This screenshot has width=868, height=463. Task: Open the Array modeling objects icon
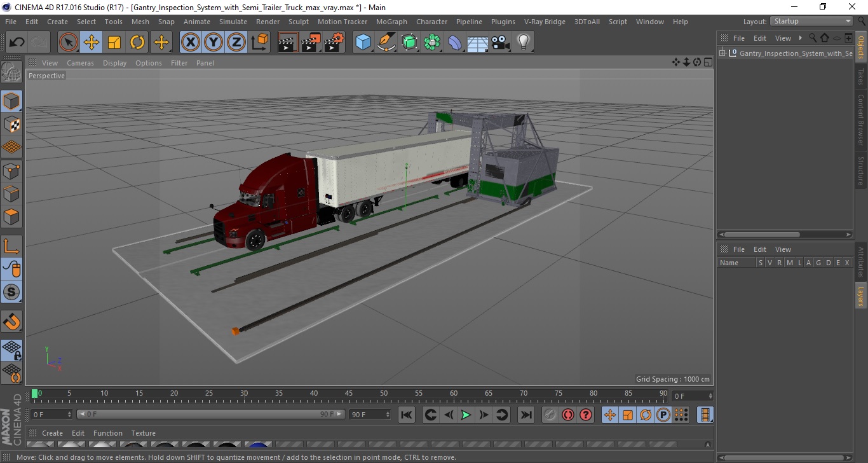(x=432, y=43)
